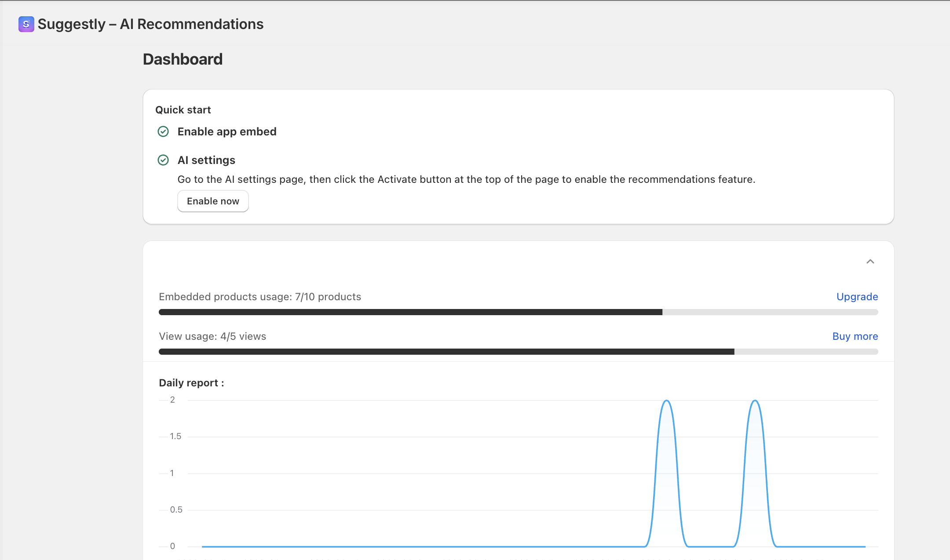Screen dimensions: 950x560
Task: Click the Quick start heading
Action: coord(183,110)
